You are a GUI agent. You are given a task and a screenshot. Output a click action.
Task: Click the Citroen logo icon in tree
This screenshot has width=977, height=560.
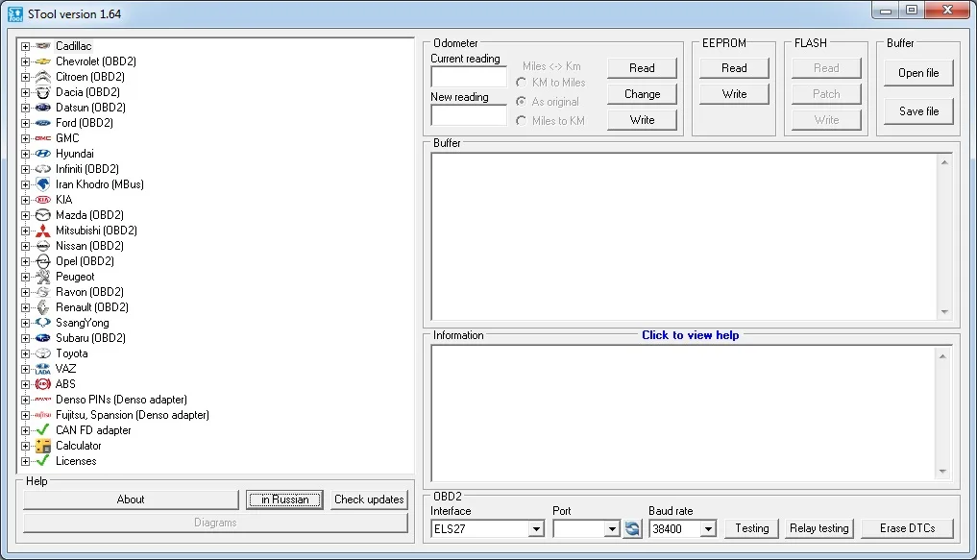(x=42, y=77)
